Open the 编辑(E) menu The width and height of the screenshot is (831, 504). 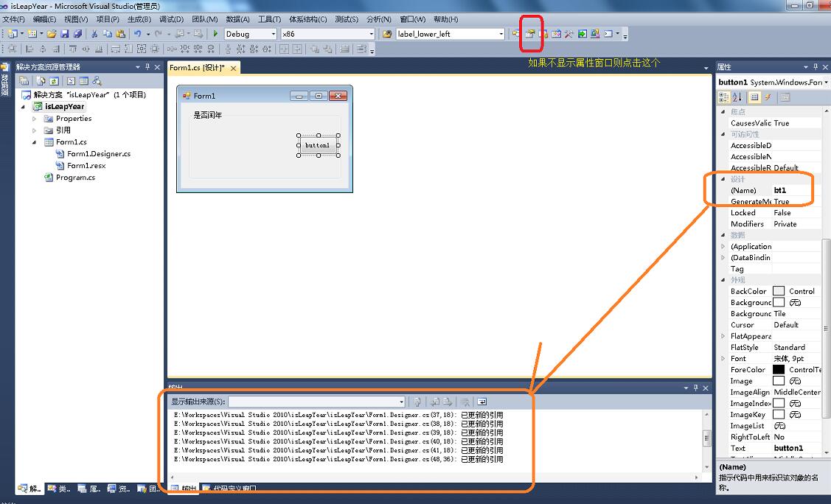tap(44, 19)
